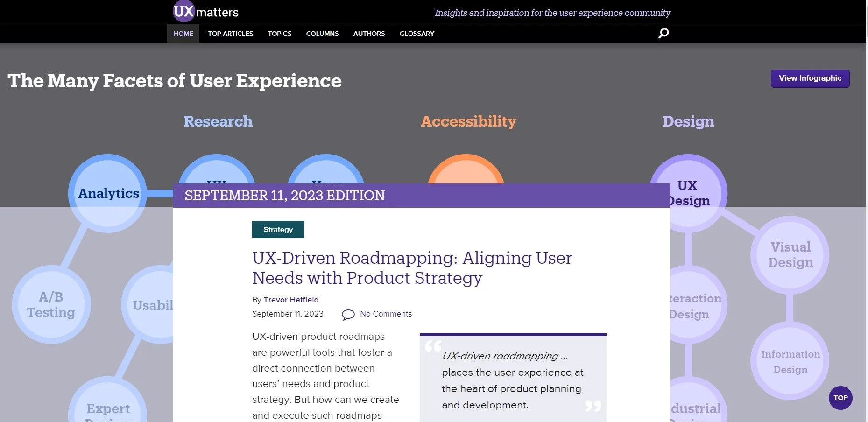Viewport: 868px width, 422px height.
Task: Open the Columns menu
Action: (322, 34)
